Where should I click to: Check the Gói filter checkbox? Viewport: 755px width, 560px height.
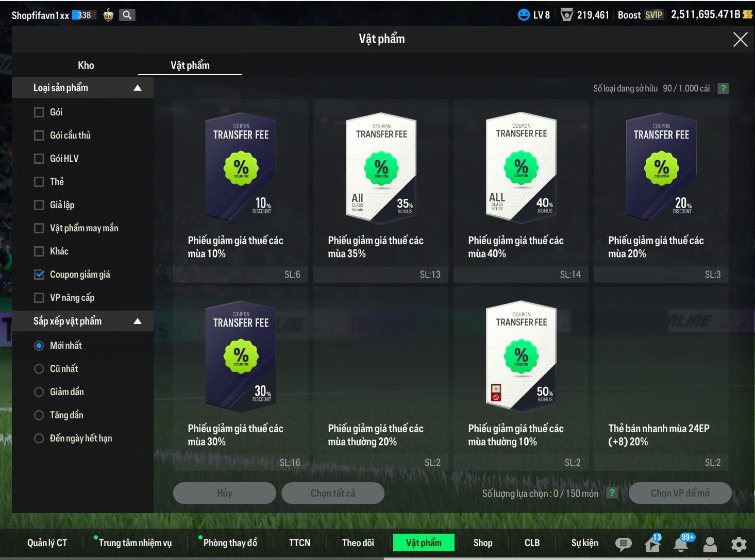point(39,112)
